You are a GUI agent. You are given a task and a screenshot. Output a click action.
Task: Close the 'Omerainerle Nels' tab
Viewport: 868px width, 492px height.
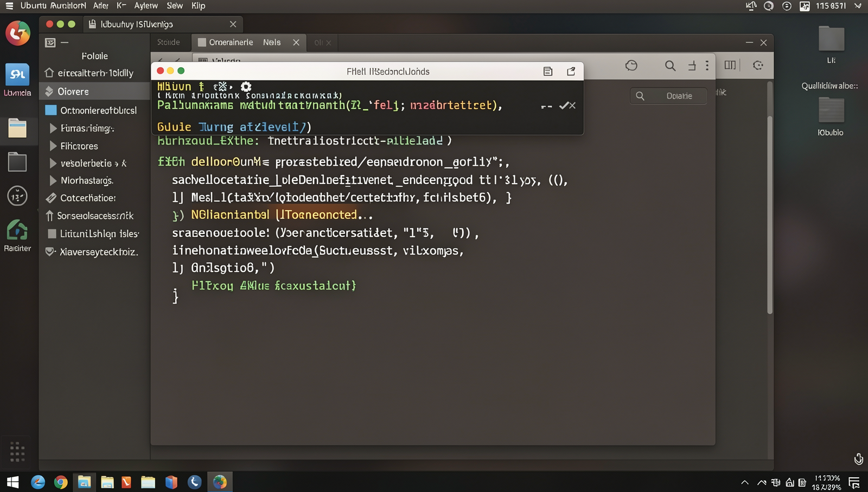(296, 42)
